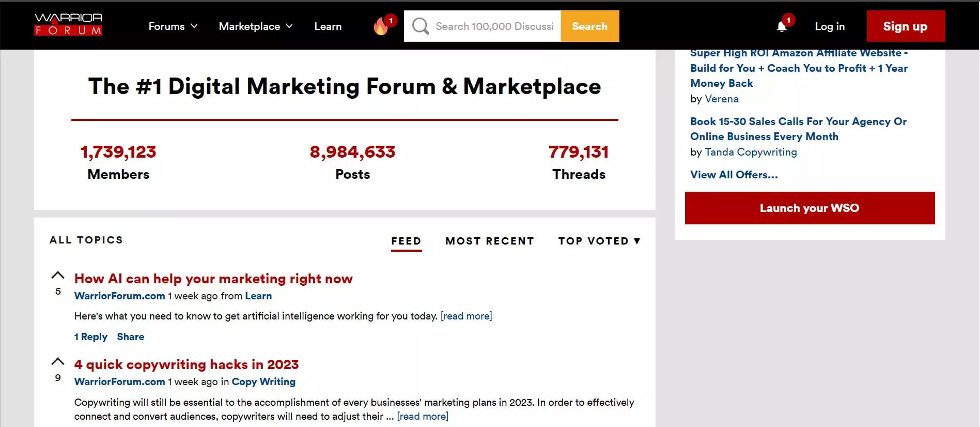Click the search magnifier icon

point(419,26)
